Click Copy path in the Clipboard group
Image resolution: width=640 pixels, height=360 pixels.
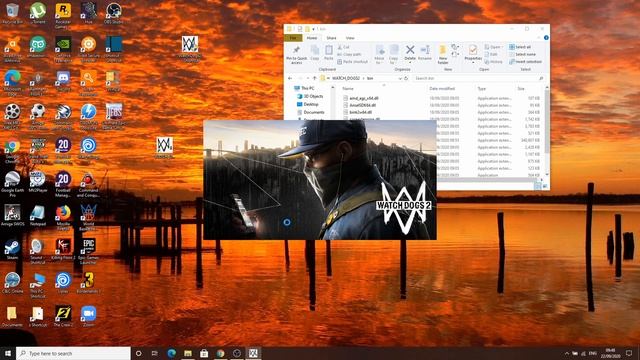[x=349, y=54]
